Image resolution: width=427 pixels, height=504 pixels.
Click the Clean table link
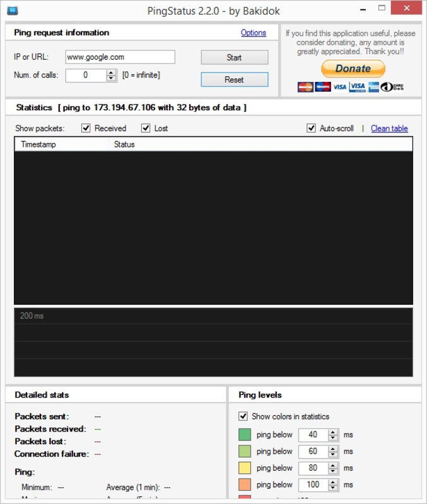(389, 129)
